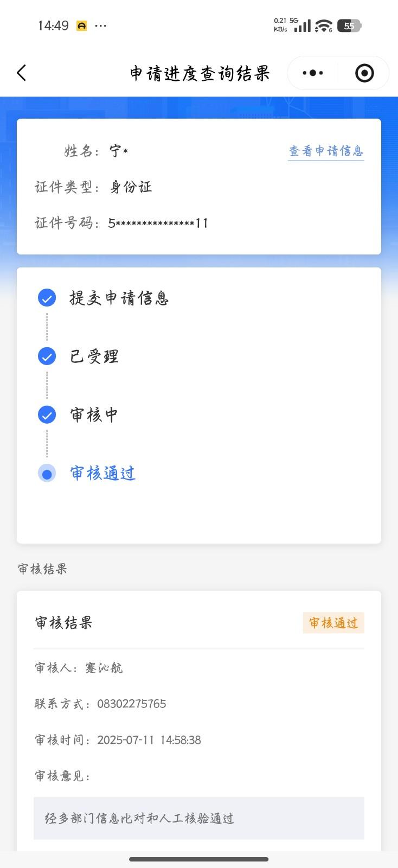Screen dimensions: 398x868
Task: Tap the bottom home gesture bar
Action: (198, 859)
